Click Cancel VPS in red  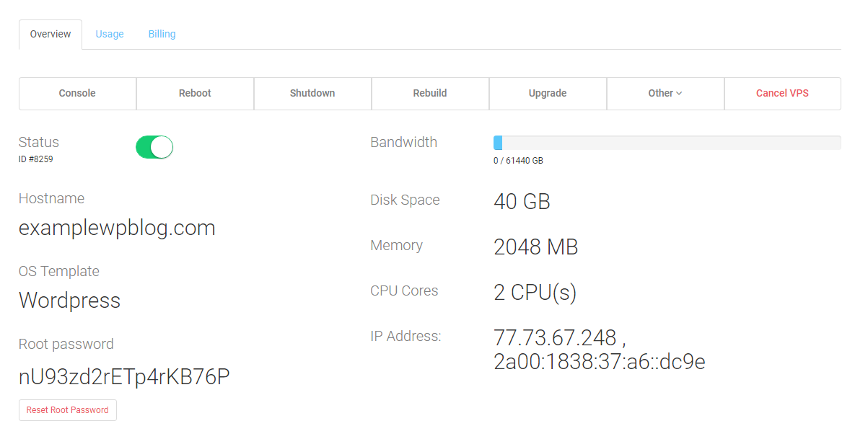pos(782,94)
